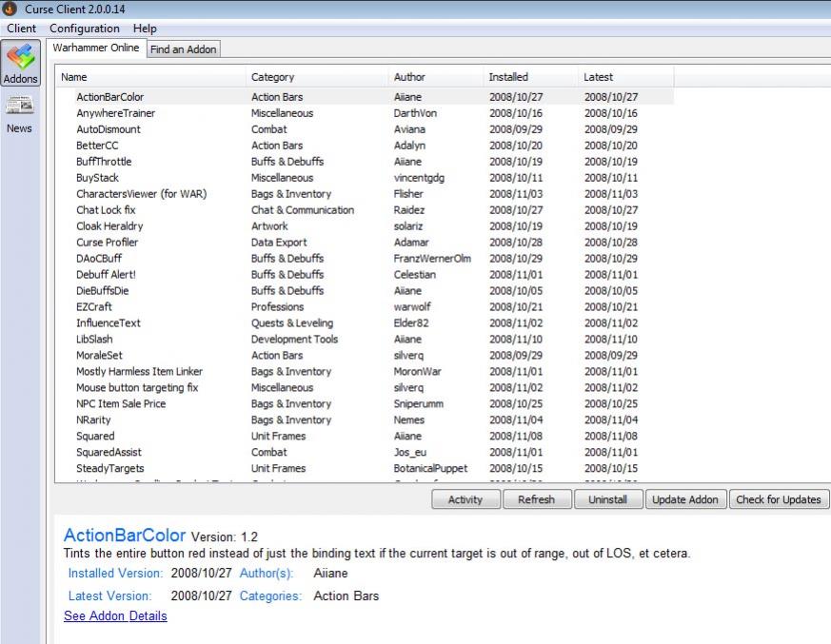Select the Squared addon row

click(x=365, y=436)
